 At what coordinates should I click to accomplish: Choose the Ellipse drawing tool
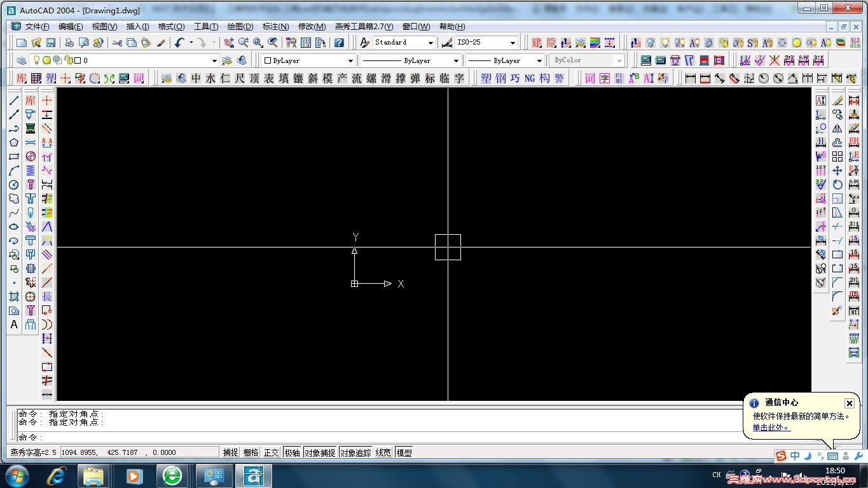click(x=14, y=227)
